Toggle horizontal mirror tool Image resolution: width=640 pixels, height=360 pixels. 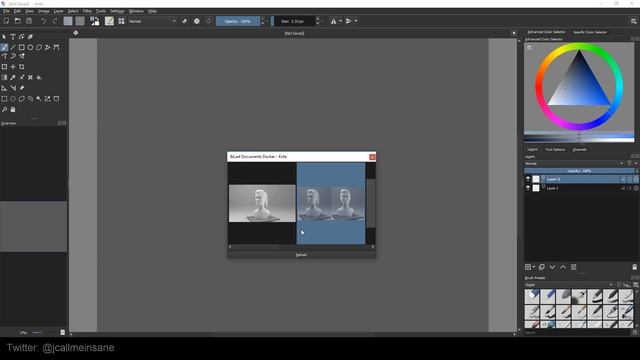coord(333,21)
